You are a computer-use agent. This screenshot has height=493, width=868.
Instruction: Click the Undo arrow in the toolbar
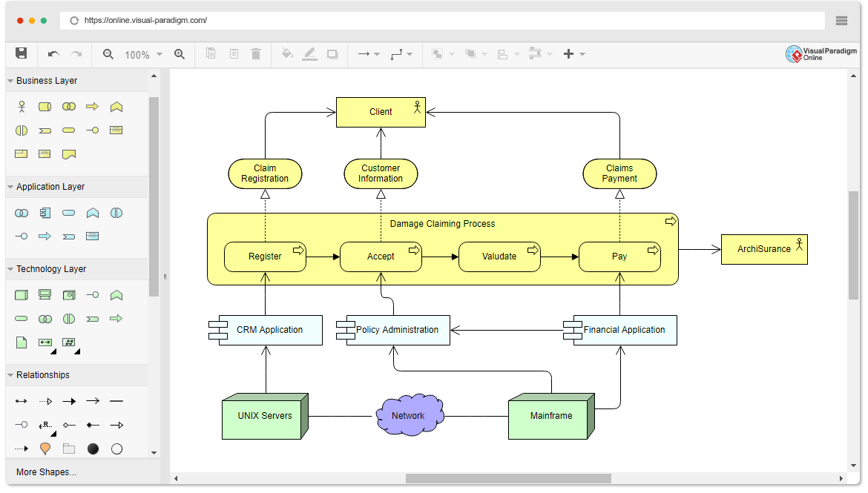point(52,53)
